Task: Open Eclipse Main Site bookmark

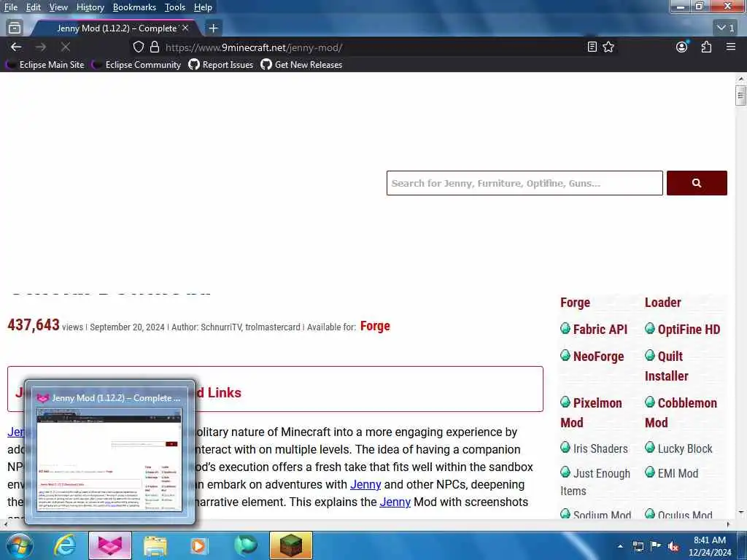Action: click(x=46, y=65)
